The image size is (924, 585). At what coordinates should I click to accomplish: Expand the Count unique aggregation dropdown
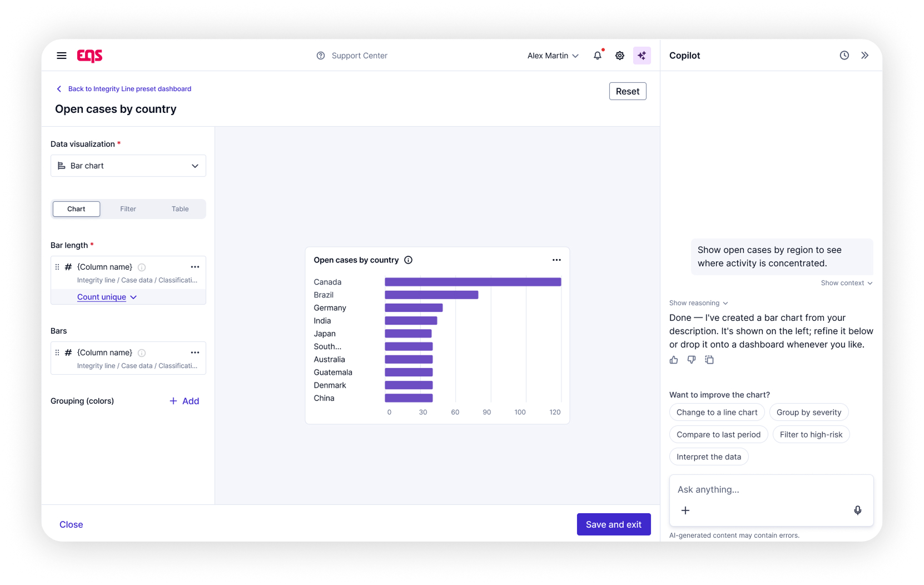[107, 297]
